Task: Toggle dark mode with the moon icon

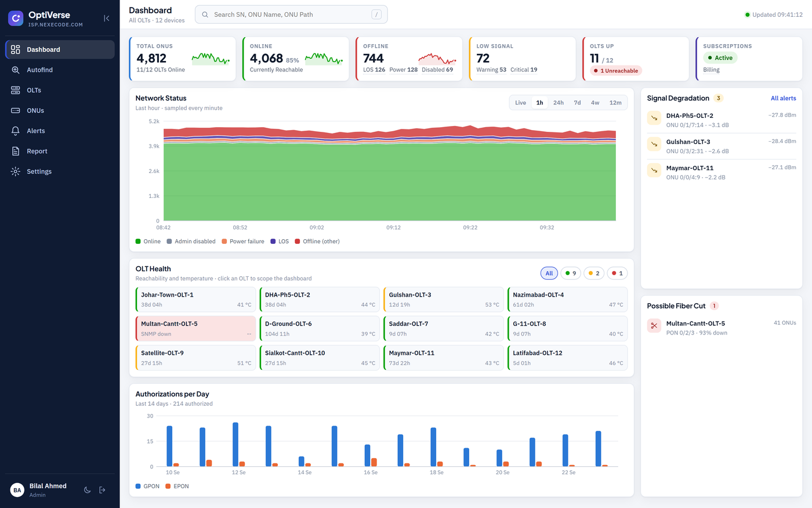Action: pos(88,490)
